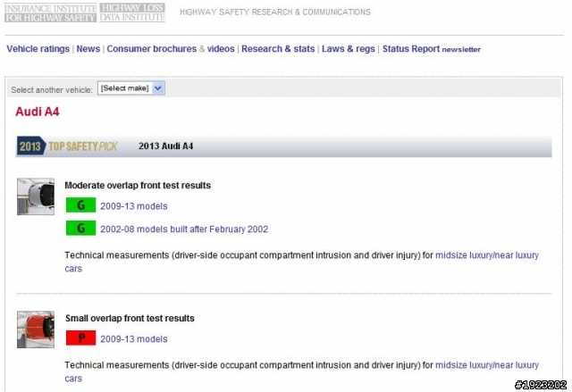Open 2002-08 models built after February 2002

(184, 229)
